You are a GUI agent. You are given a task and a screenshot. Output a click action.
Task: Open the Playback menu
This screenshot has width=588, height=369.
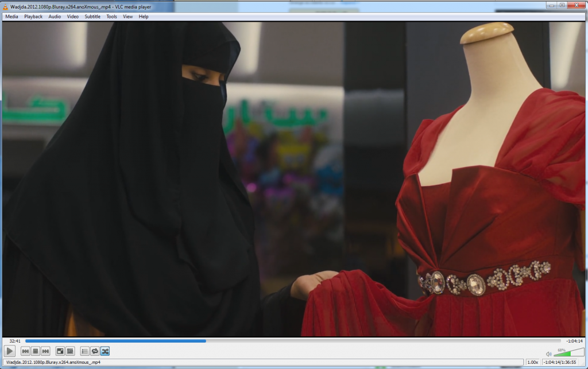33,17
